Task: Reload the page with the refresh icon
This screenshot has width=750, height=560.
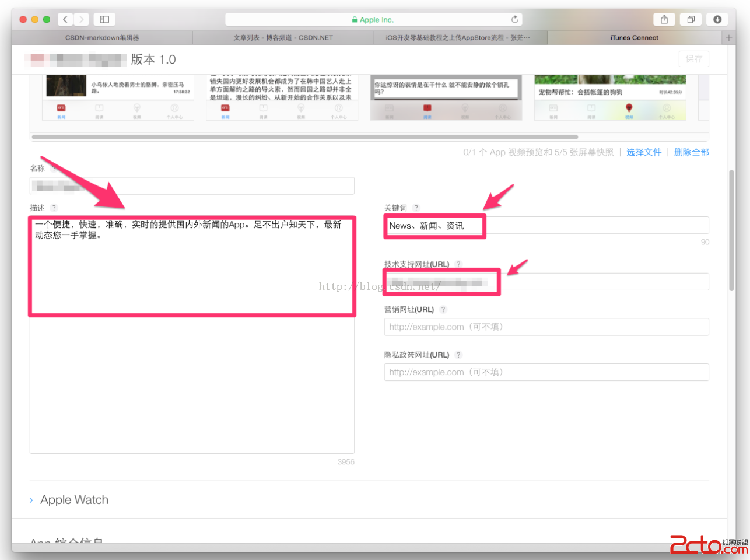Action: (x=514, y=19)
